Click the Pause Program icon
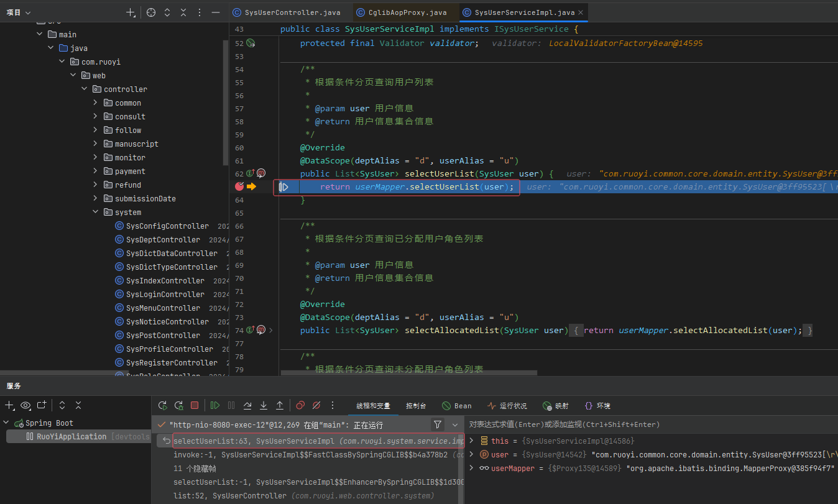The width and height of the screenshot is (838, 504). pyautogui.click(x=231, y=405)
